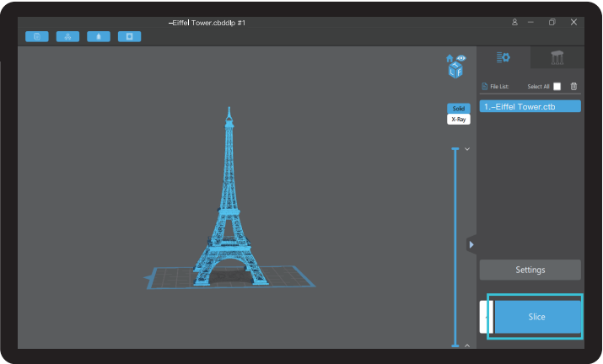Close the application window
This screenshot has height=364, width=603.
(x=573, y=22)
